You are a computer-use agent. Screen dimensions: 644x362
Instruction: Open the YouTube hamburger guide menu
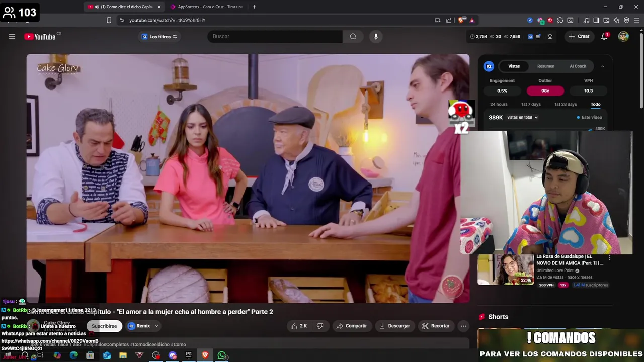tap(12, 36)
